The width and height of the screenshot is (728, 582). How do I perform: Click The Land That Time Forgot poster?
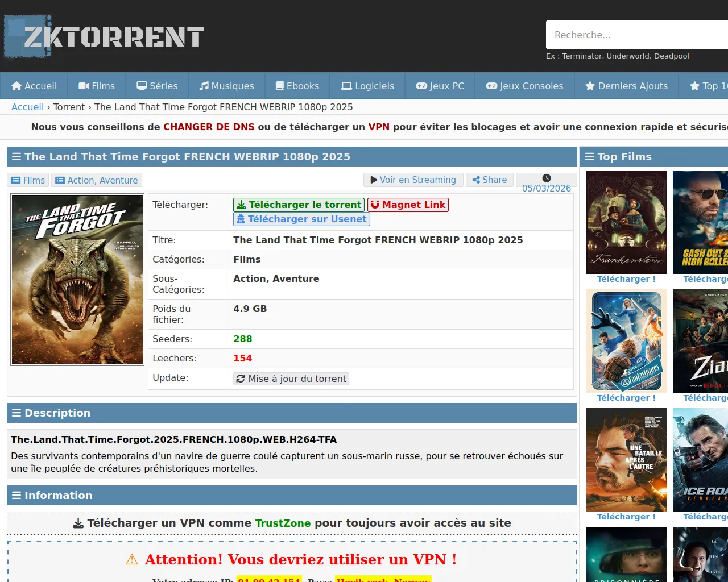[x=77, y=280]
